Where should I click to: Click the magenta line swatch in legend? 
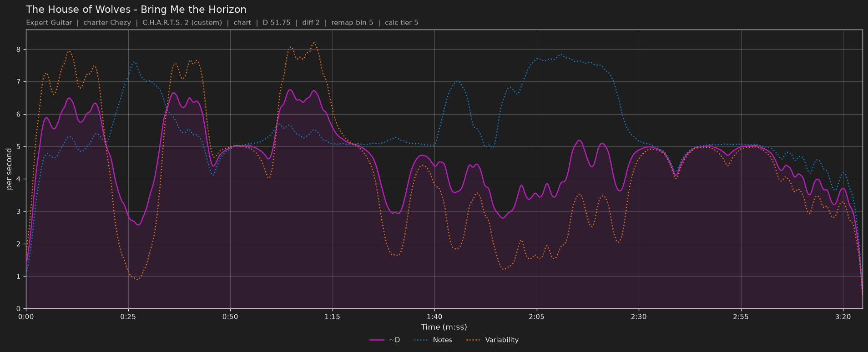click(x=377, y=340)
